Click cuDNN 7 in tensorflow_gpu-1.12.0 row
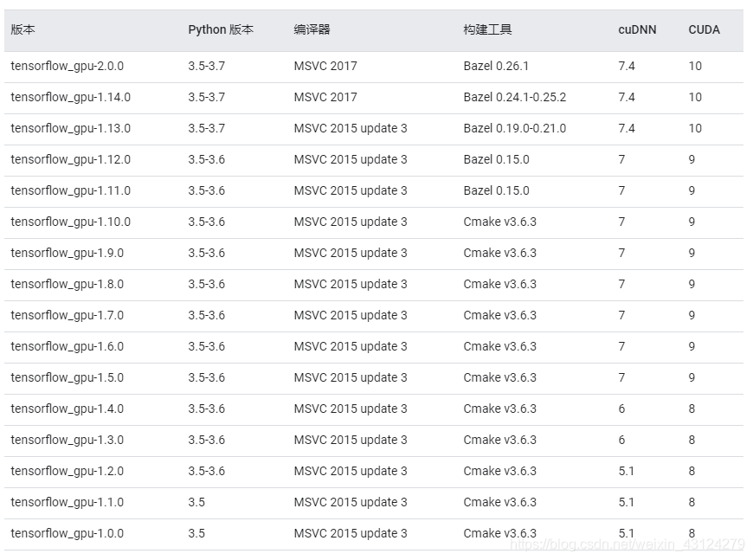The width and height of the screenshot is (753, 560). pyautogui.click(x=622, y=160)
